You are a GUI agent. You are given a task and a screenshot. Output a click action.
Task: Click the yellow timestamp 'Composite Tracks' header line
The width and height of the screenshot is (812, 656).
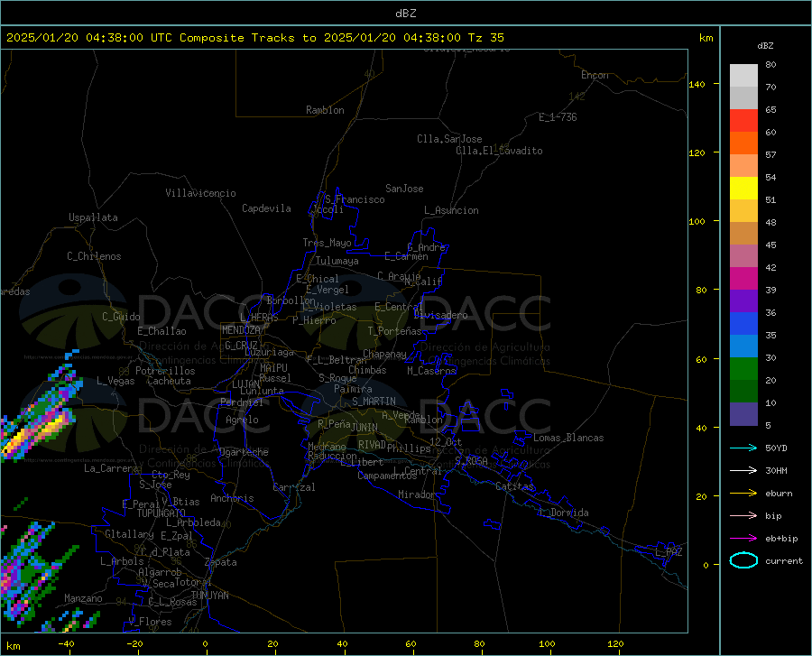(x=254, y=38)
